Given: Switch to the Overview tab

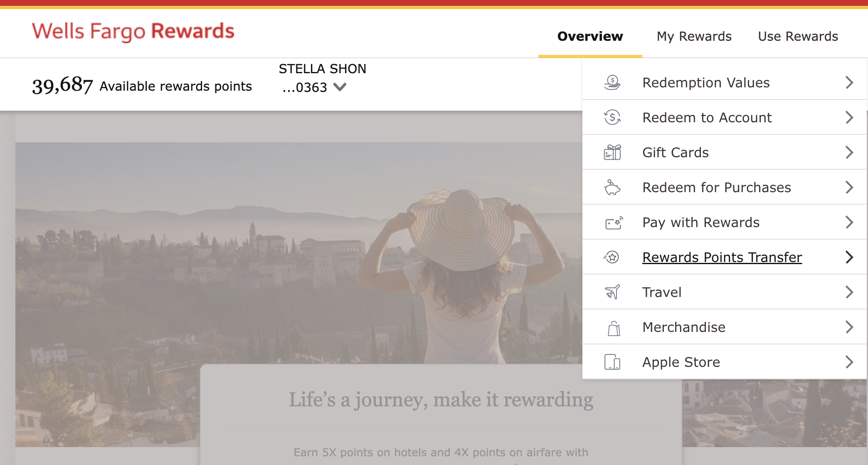Looking at the screenshot, I should point(590,36).
